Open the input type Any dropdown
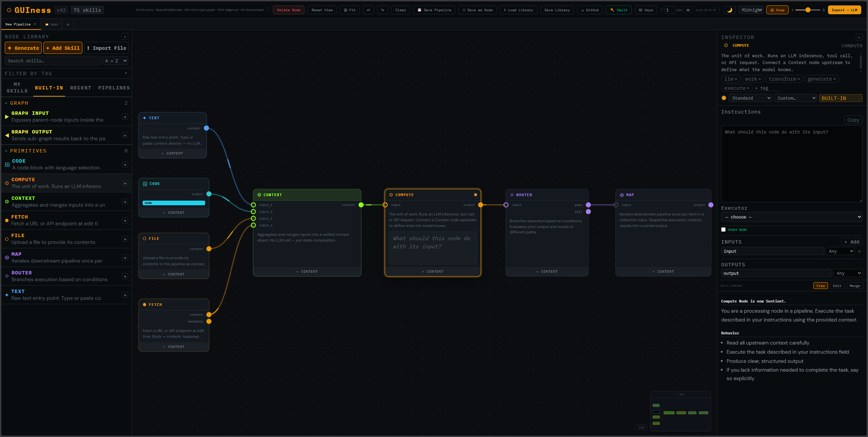This screenshot has width=868, height=437. tap(840, 251)
